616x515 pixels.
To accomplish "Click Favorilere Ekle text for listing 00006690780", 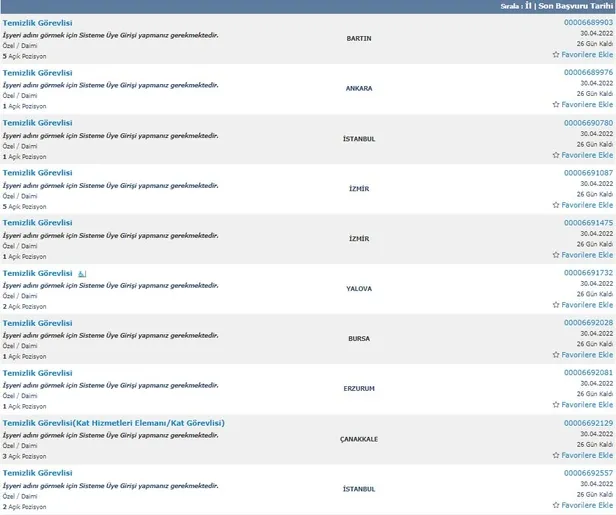I will tap(587, 155).
